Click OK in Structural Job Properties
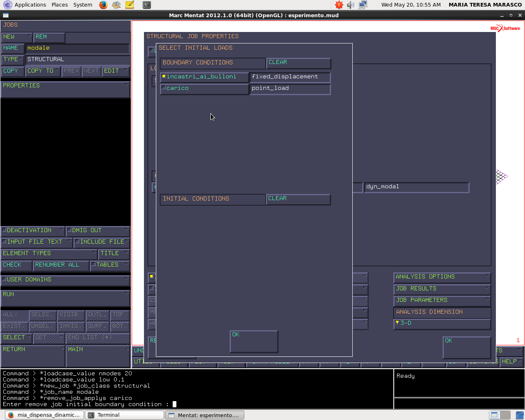 pyautogui.click(x=467, y=347)
